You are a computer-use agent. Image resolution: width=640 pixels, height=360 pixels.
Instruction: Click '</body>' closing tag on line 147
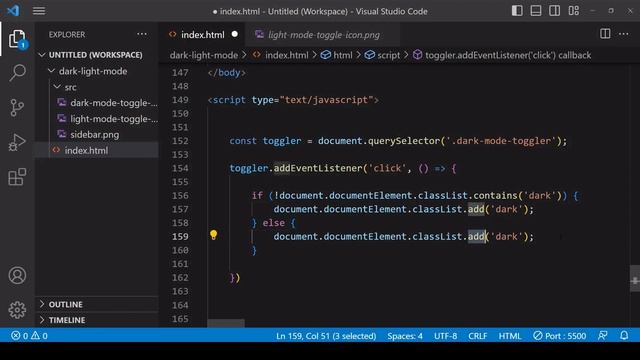click(x=227, y=73)
